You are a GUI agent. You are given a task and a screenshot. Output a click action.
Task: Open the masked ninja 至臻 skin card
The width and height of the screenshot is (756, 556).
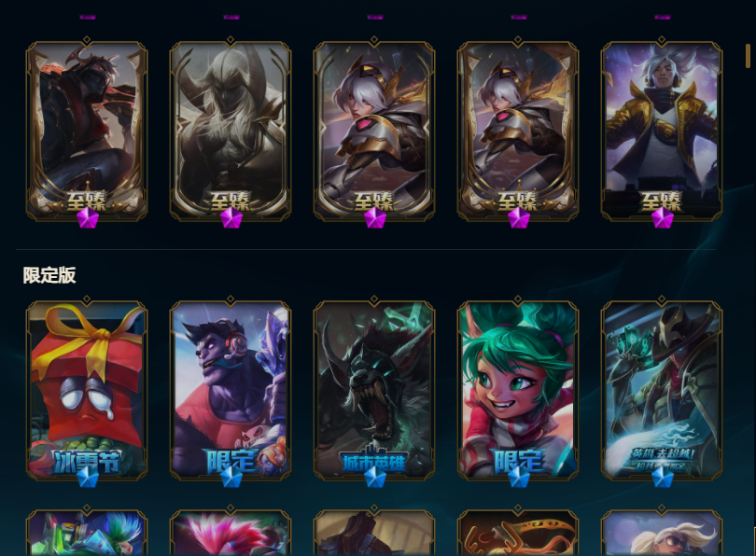87,131
